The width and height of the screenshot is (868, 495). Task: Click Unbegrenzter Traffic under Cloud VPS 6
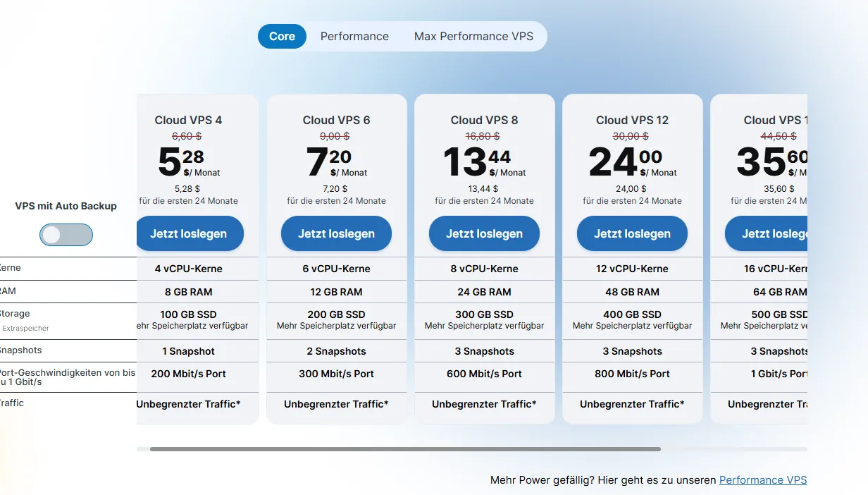336,404
